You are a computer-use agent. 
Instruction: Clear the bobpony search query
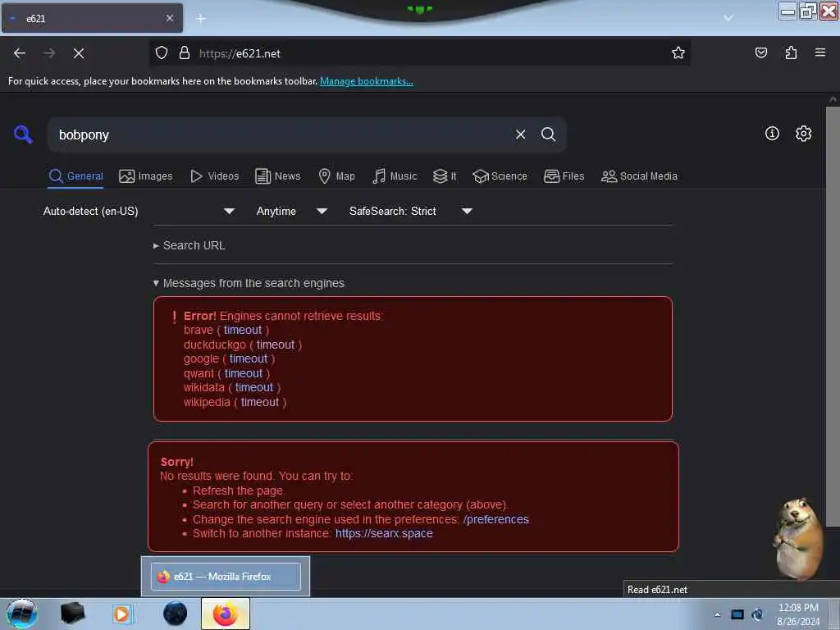pos(520,135)
